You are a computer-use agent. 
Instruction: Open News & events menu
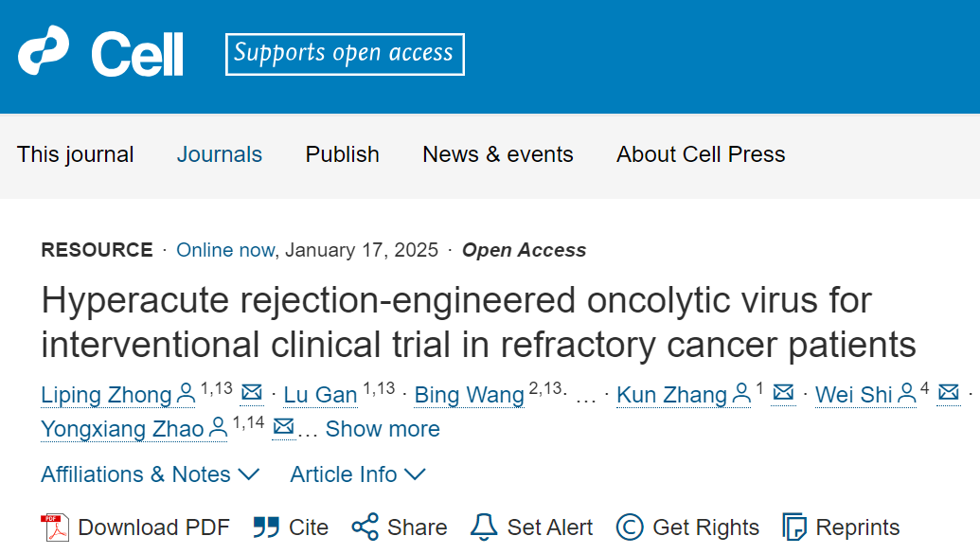coord(497,154)
